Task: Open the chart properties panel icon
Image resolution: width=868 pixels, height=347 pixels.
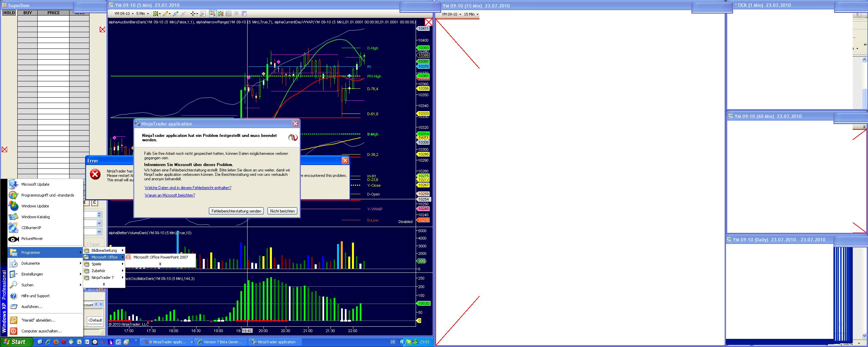Action: click(x=244, y=14)
